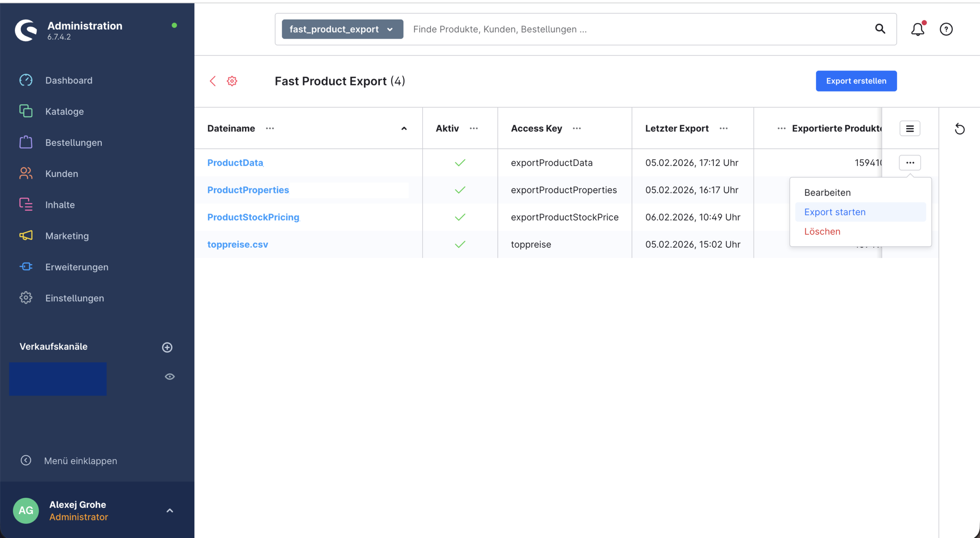Refresh the export list
The height and width of the screenshot is (538, 980).
click(x=959, y=129)
